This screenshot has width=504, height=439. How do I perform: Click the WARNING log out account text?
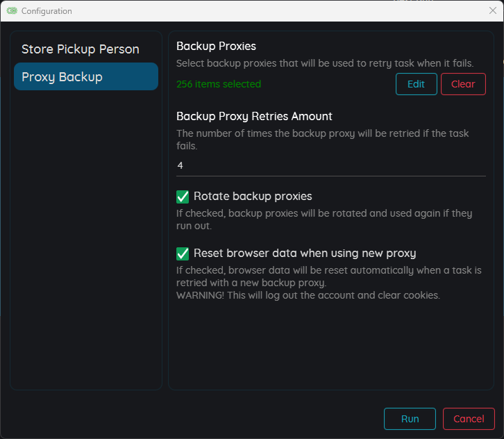(308, 295)
